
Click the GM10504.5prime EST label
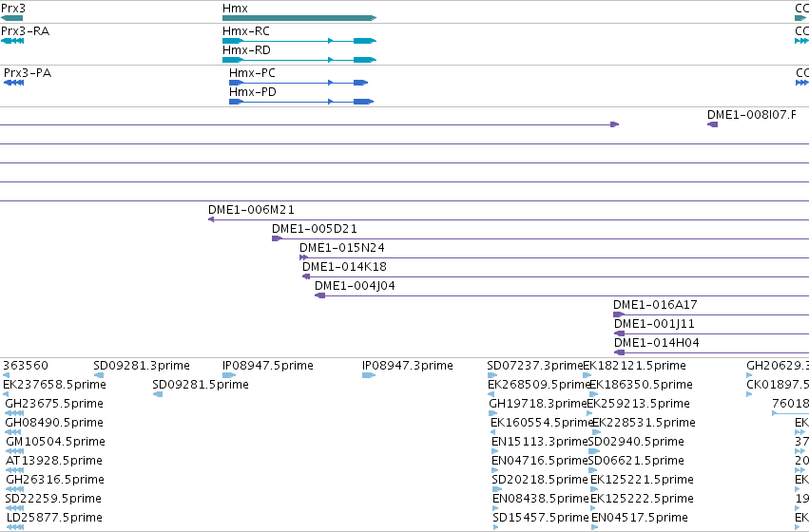[56, 443]
